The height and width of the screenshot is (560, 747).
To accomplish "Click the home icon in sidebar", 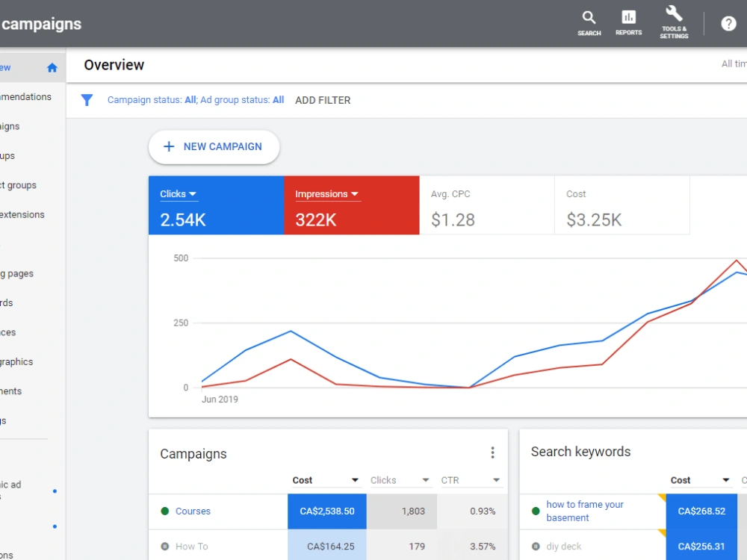I will [52, 68].
